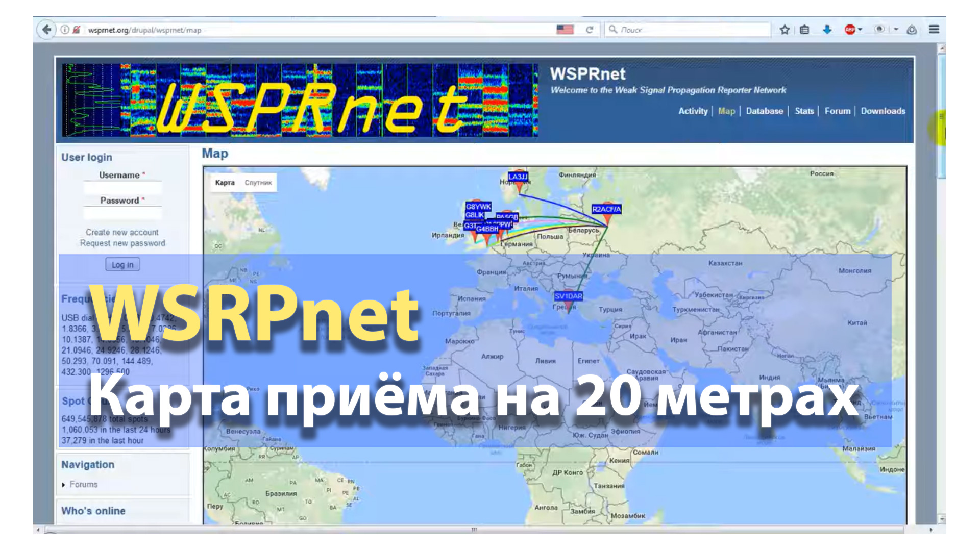This screenshot has height=551, width=980.
Task: Open the Database menu item
Action: tap(764, 111)
